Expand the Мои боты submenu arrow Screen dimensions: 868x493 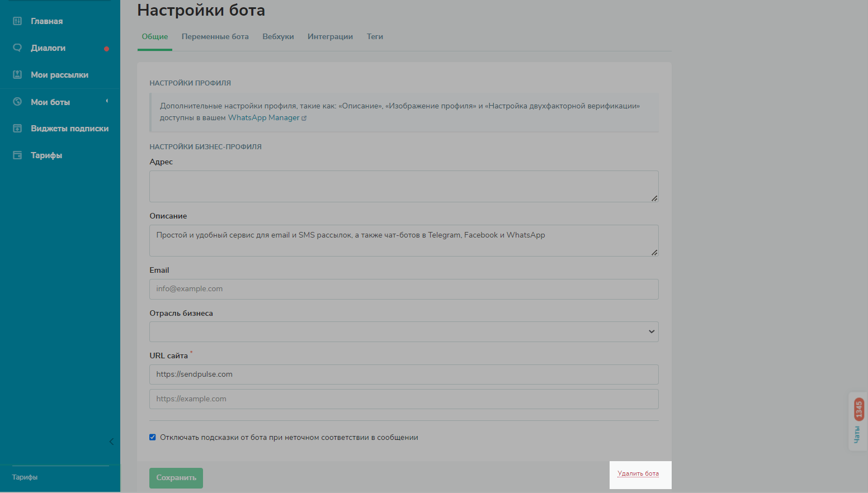(107, 101)
